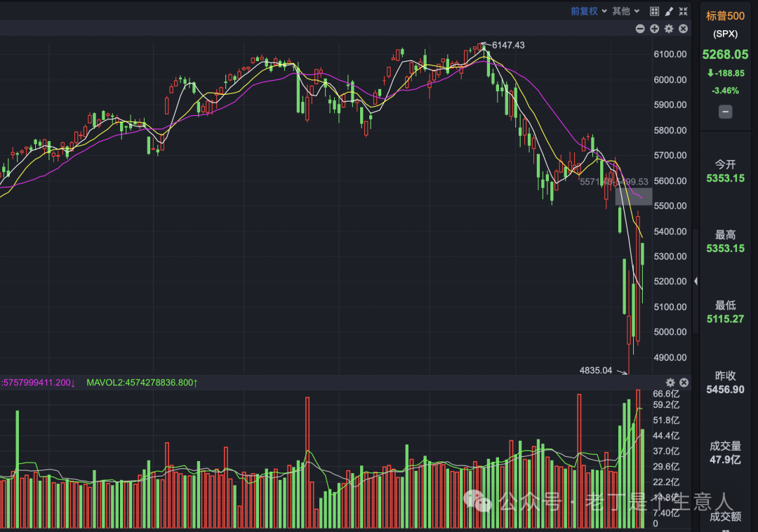This screenshot has height=532, width=758.
Task: Close the main K-line chart panel
Action: click(684, 29)
